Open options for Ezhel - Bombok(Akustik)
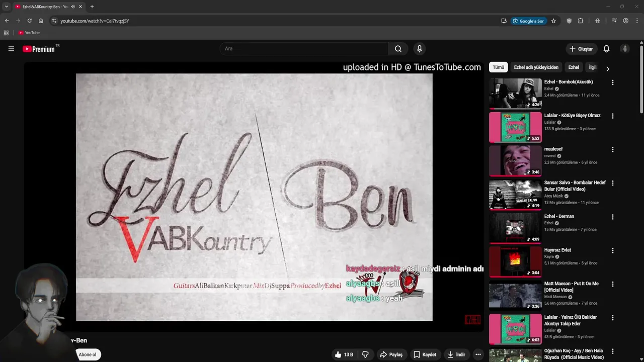Screen dimensions: 644x362 (612, 82)
